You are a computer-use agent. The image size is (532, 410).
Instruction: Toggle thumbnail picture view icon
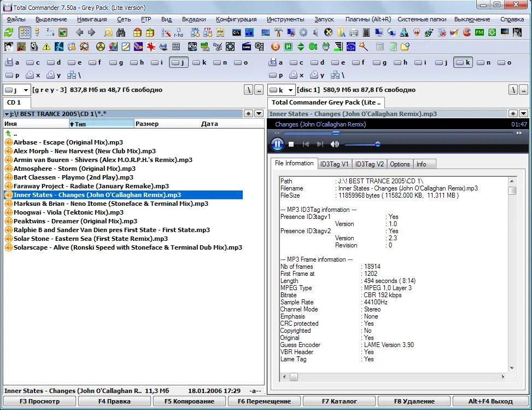click(x=63, y=33)
